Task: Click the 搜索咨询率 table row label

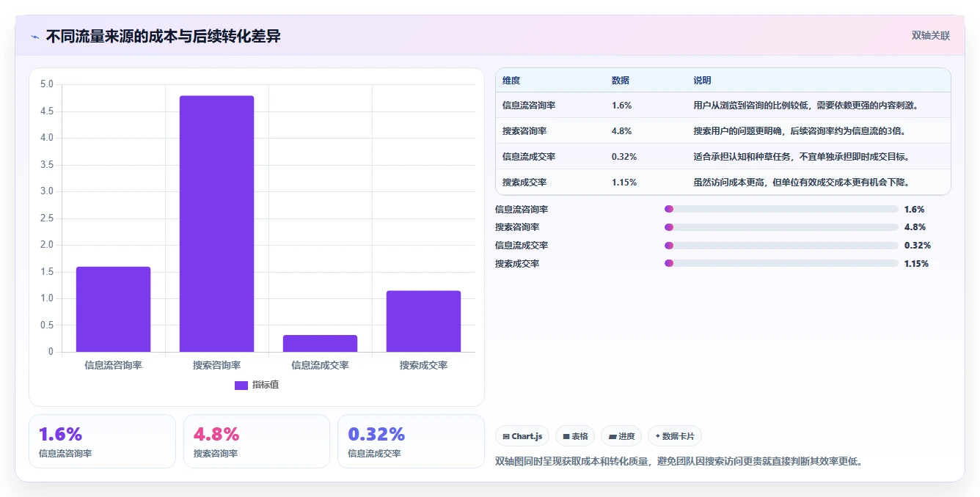Action: pos(524,131)
